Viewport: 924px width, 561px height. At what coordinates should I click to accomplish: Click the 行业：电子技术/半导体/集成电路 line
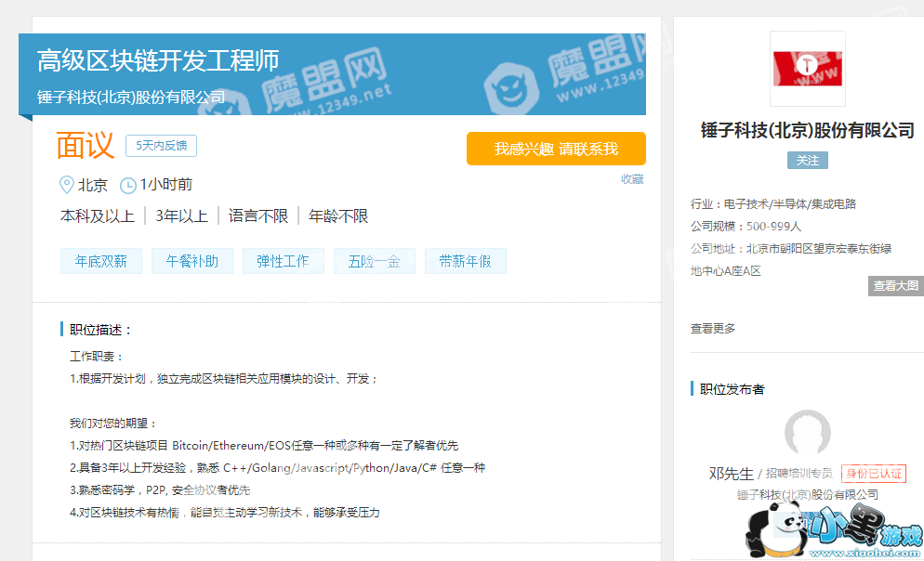coord(773,203)
